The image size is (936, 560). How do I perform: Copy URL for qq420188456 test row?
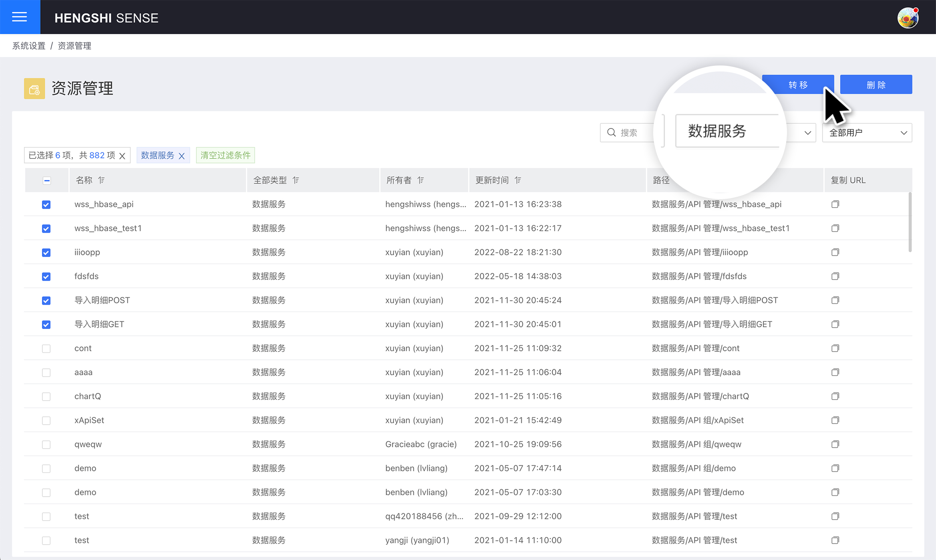point(835,516)
